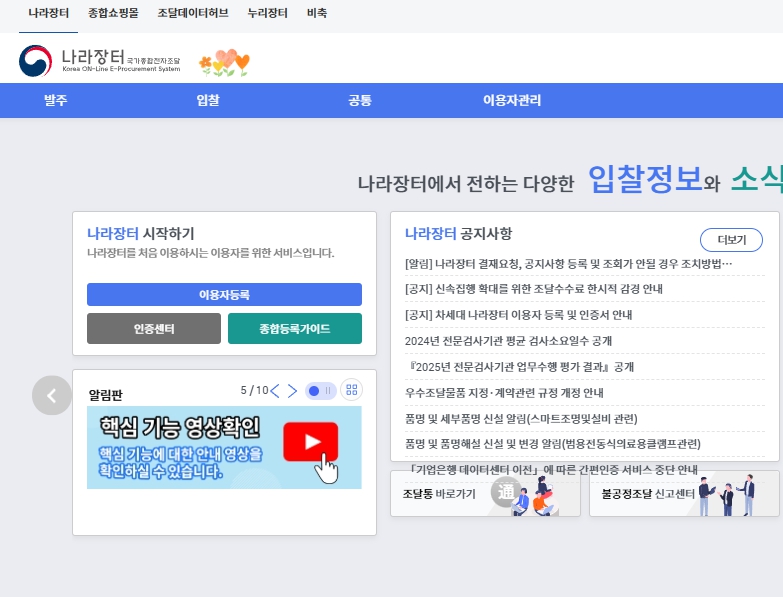
Task: Open the 핵심 기능 영상확인 banner
Action: pos(224,447)
